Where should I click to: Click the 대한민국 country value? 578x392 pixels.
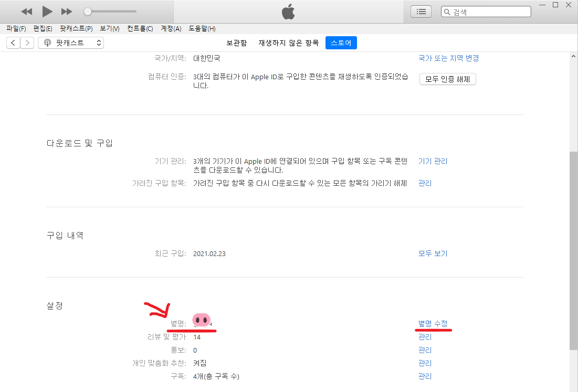[207, 58]
